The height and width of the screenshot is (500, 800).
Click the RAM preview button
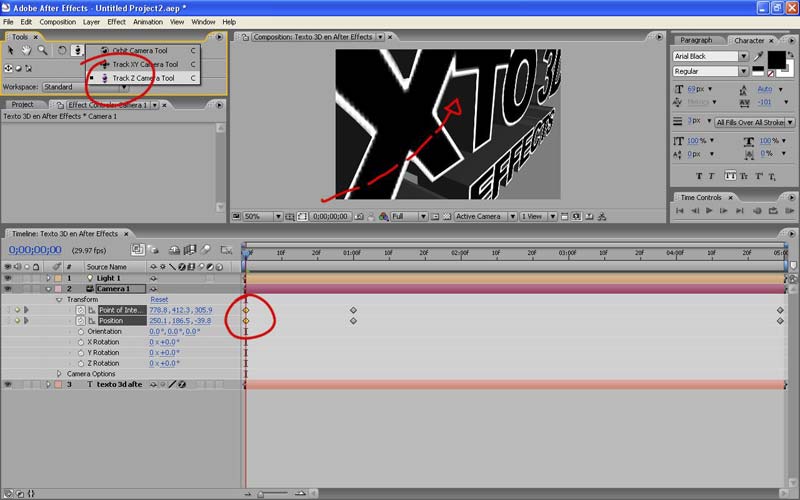click(x=789, y=210)
